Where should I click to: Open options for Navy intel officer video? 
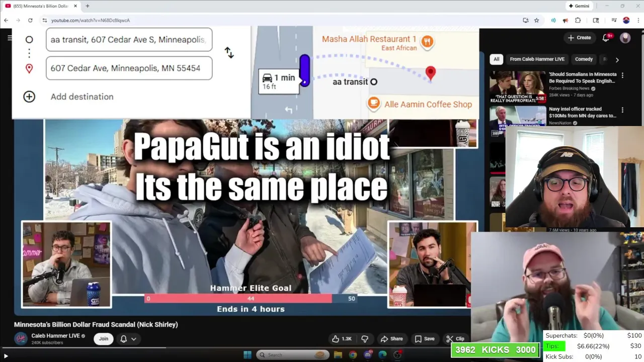pos(622,110)
